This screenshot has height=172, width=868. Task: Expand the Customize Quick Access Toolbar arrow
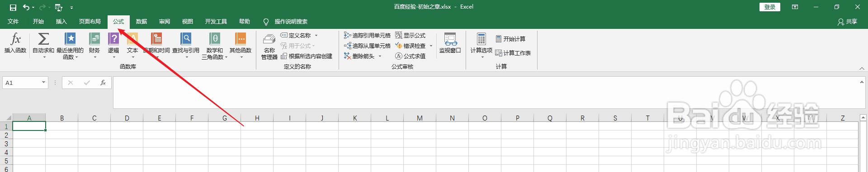pyautogui.click(x=71, y=7)
